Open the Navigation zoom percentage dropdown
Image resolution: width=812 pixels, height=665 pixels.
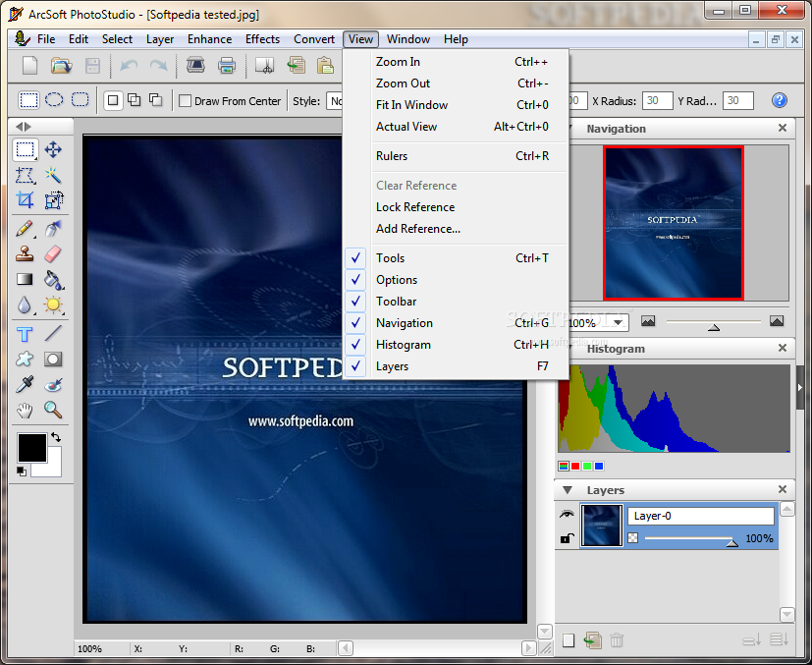pyautogui.click(x=618, y=322)
